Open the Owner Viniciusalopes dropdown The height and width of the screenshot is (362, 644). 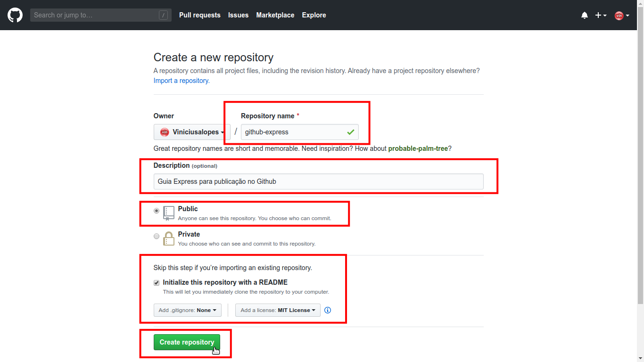pyautogui.click(x=192, y=132)
